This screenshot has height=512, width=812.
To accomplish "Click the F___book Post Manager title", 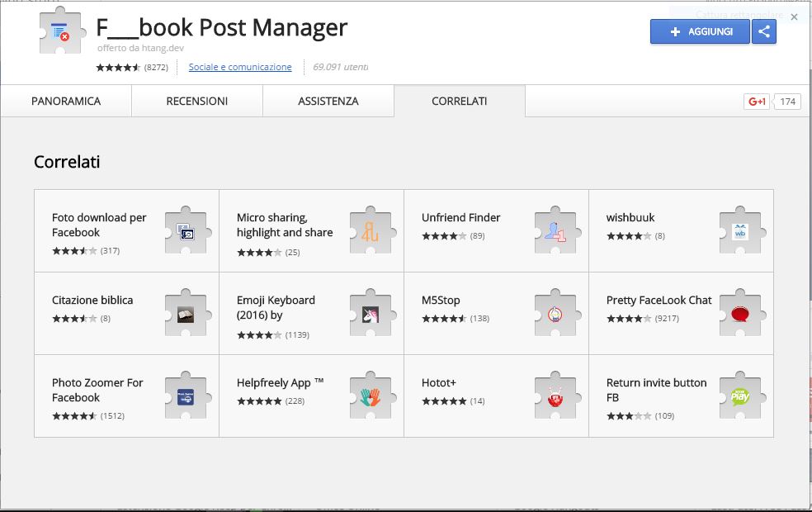I will click(222, 27).
